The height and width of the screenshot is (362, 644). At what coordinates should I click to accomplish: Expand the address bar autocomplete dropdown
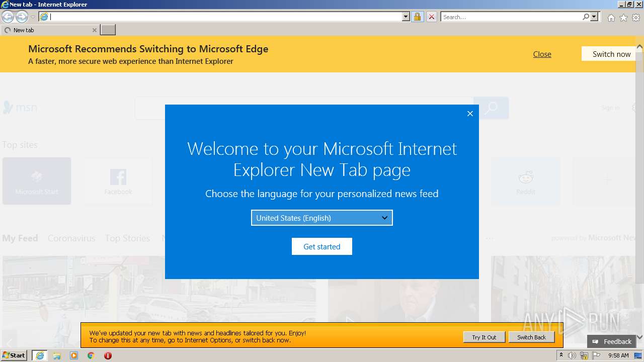[406, 17]
